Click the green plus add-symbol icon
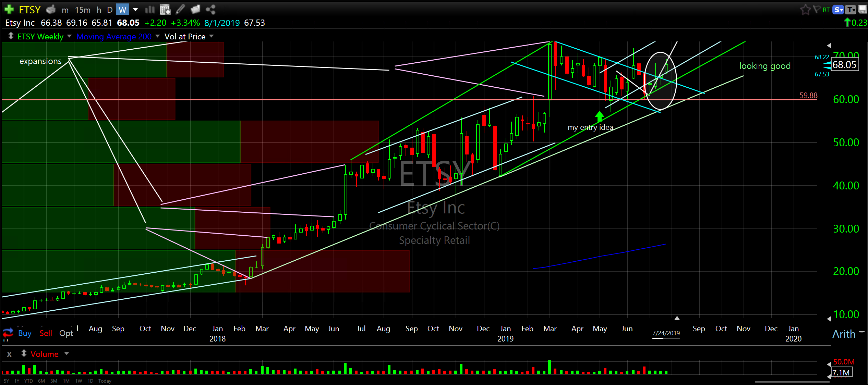Screen dimensions: 868x385 coord(9,9)
